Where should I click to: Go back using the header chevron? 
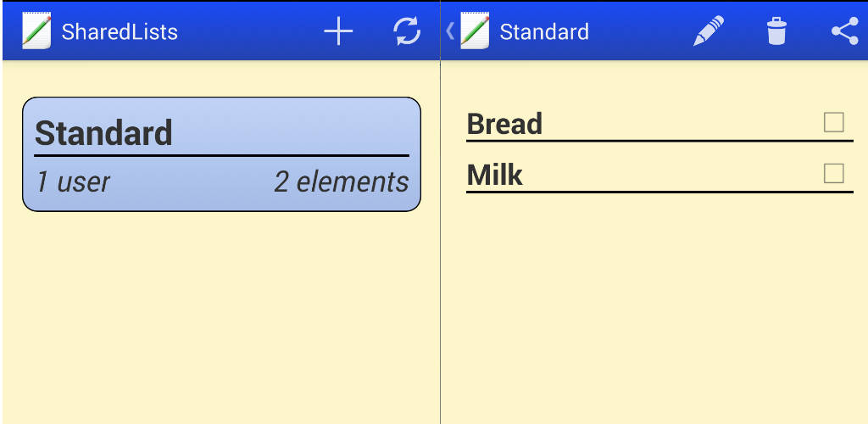pos(449,32)
